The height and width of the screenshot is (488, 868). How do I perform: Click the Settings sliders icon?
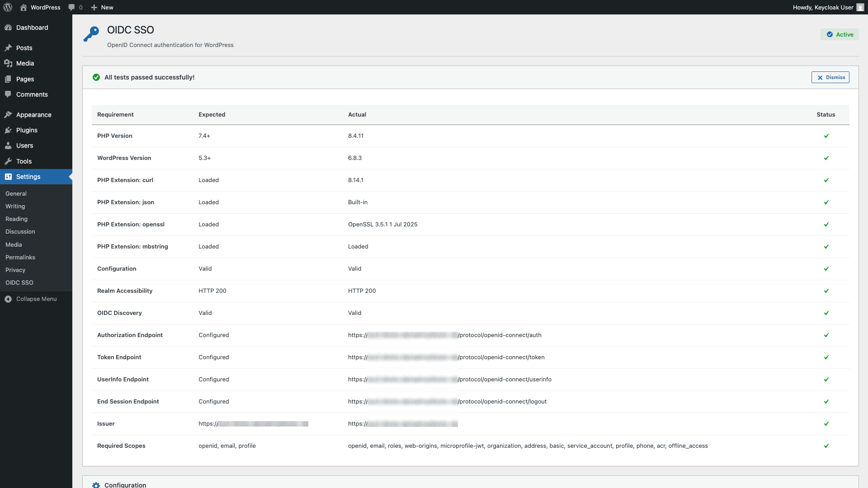8,177
